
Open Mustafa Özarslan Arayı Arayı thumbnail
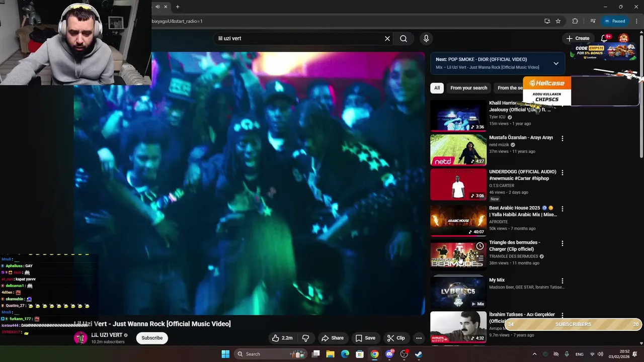[458, 150]
